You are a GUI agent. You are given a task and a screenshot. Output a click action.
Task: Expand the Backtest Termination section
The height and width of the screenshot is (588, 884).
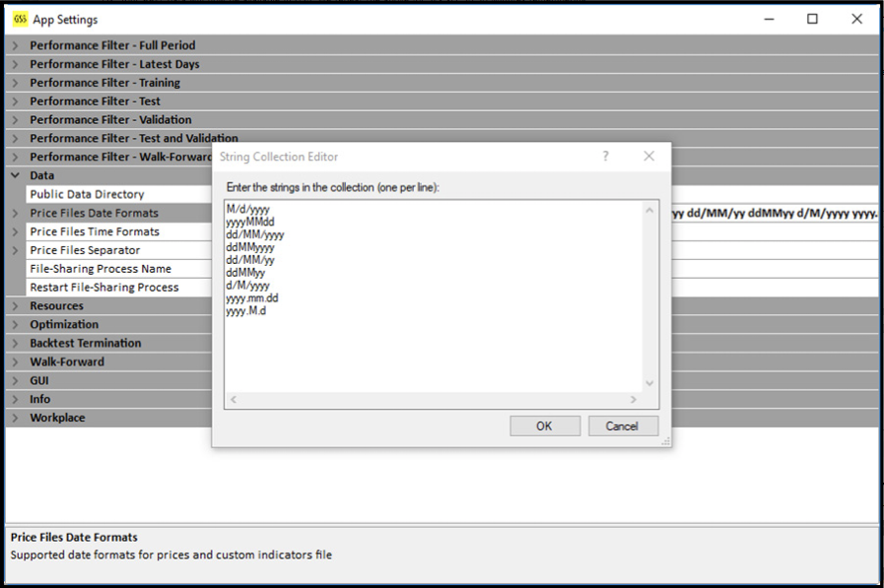click(x=15, y=344)
